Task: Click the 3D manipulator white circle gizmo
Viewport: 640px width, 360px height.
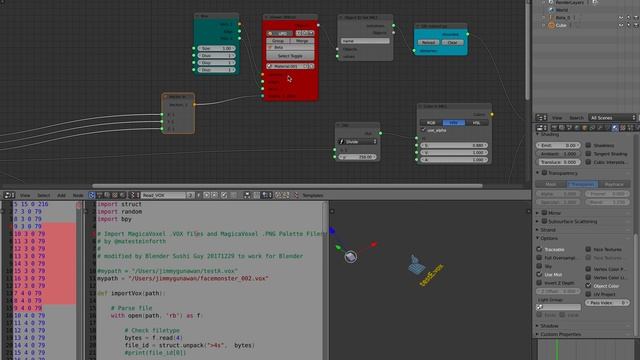Action: click(x=351, y=257)
